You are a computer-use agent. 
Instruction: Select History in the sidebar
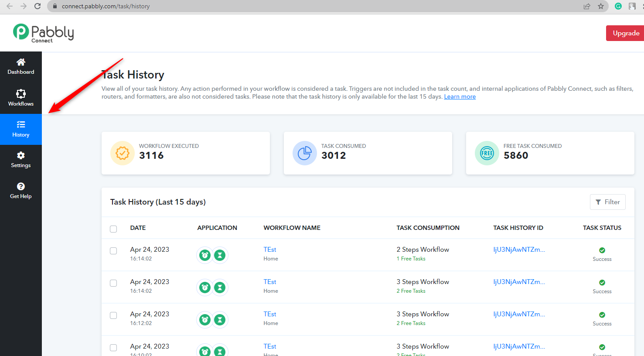[x=21, y=129]
